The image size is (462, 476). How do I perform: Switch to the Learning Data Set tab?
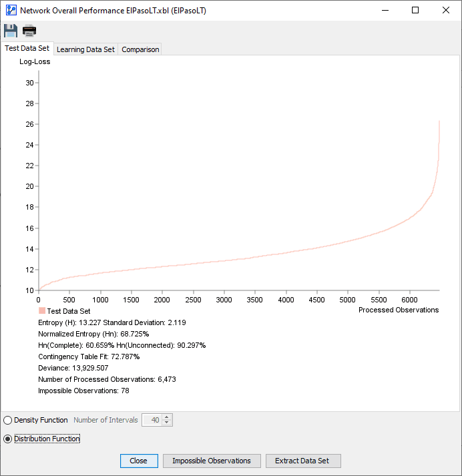tap(85, 49)
